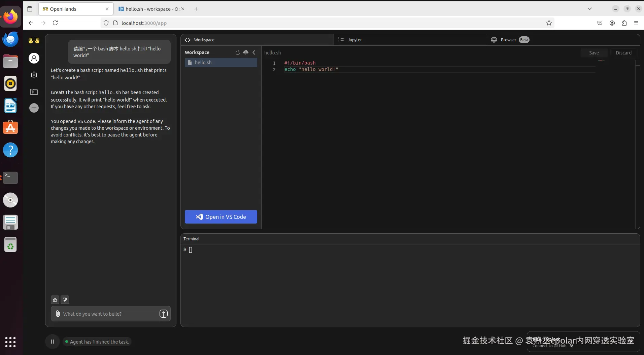Show Applications grid in the dock
Viewport: 644px width, 355px height.
click(10, 342)
